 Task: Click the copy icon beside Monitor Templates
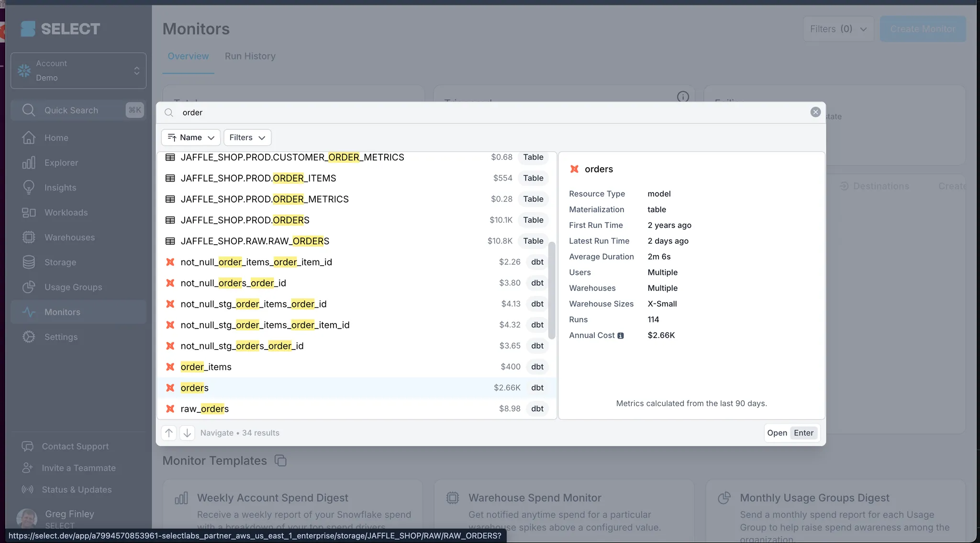tap(280, 461)
